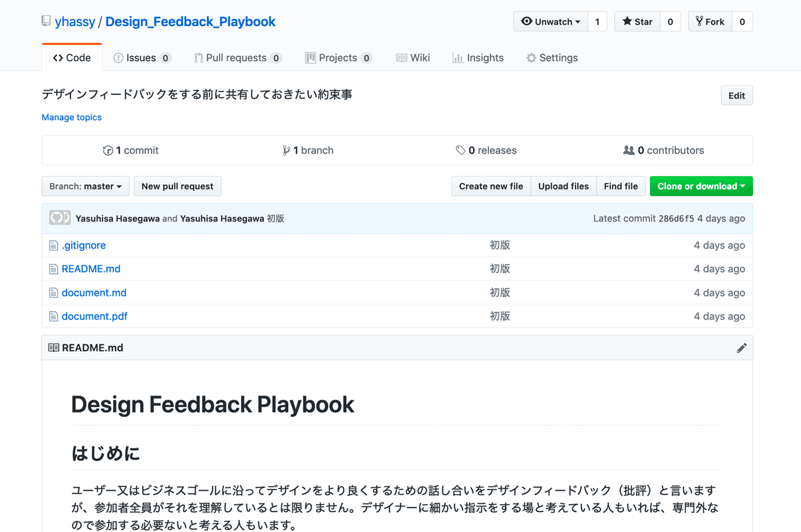Open the latest commit hash 286d6f5
The width and height of the screenshot is (801, 532).
tap(676, 219)
